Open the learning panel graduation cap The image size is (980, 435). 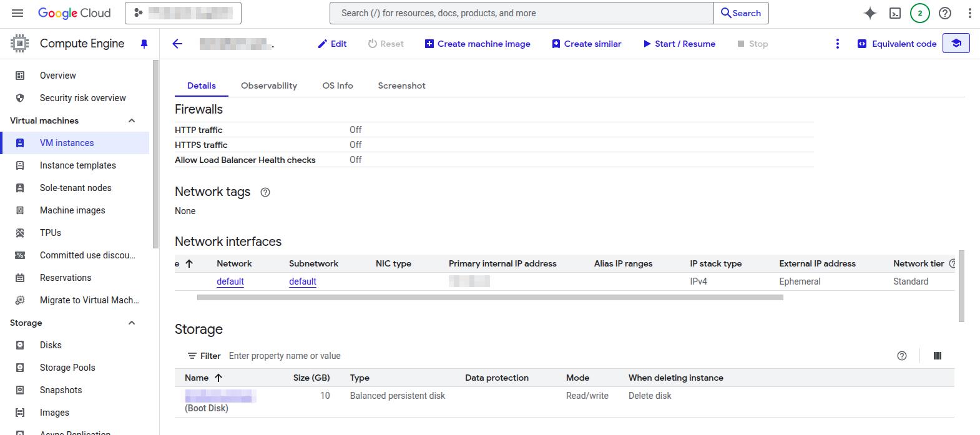[x=956, y=44]
